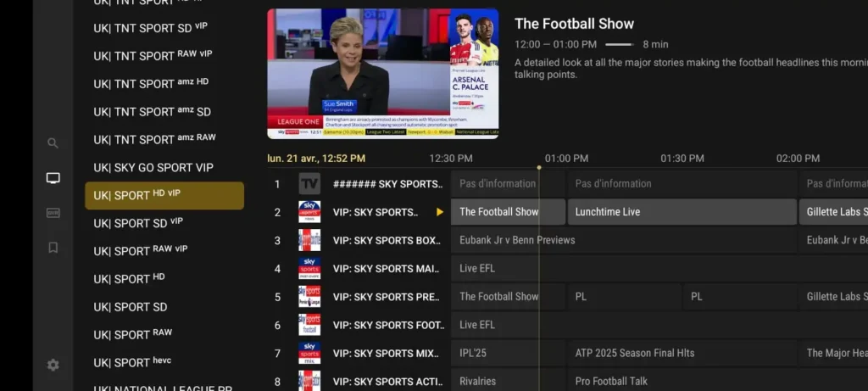Select the live TV icon in sidebar
This screenshot has width=868, height=391.
[x=53, y=178]
